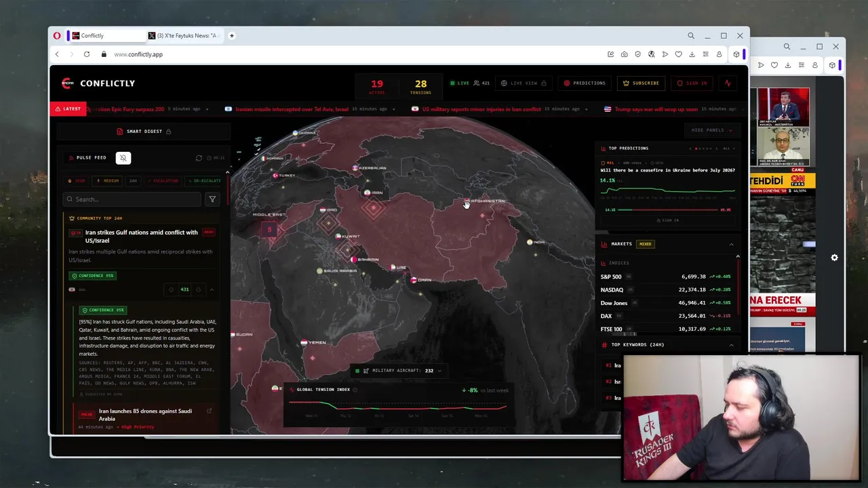Click the India marker on globe

coord(530,242)
